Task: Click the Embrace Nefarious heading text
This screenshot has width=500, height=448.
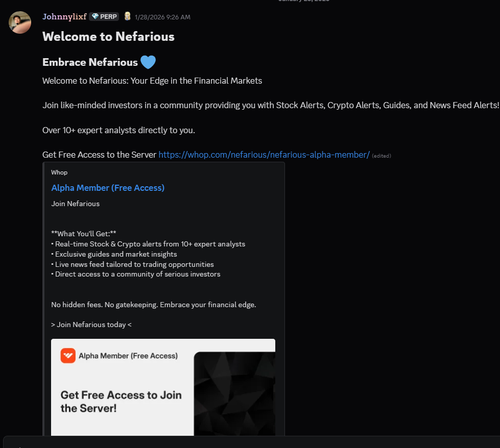Action: click(90, 62)
